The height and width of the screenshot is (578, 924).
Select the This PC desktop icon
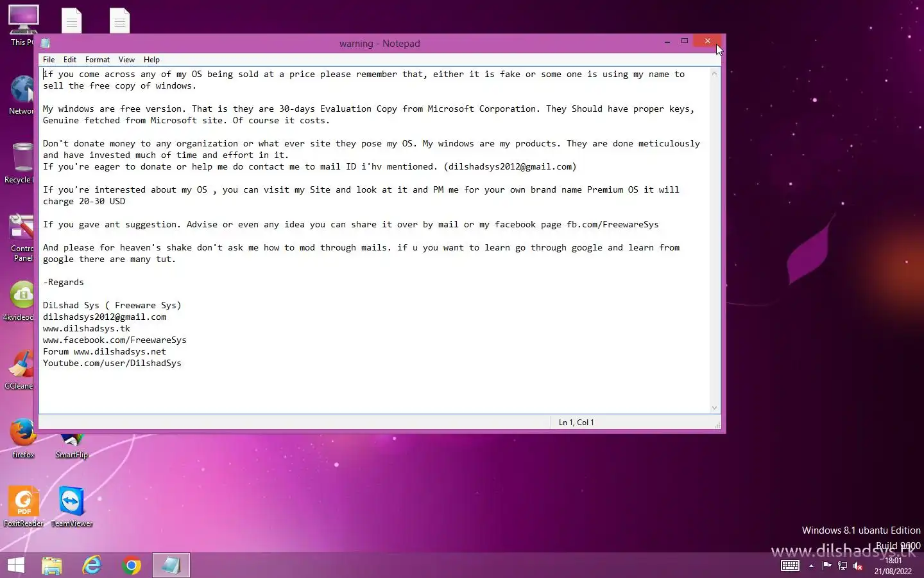(x=23, y=26)
